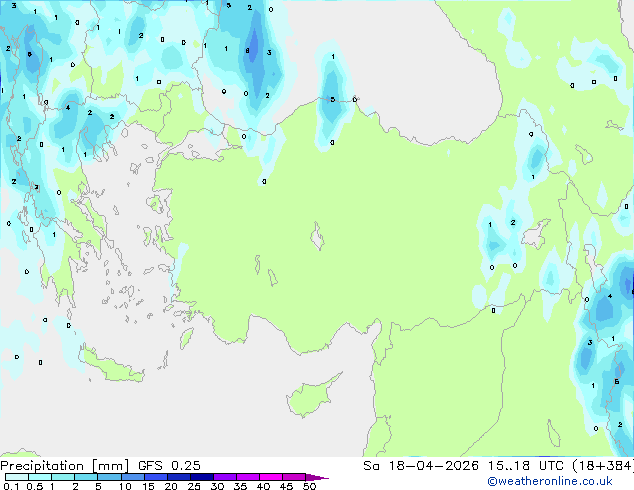
Task: Click the '25' legend scale label
Action: tap(194, 486)
